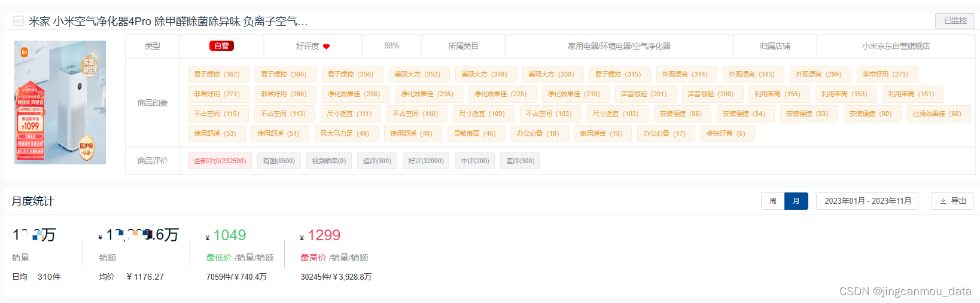Click the 尺寸适宜 (109) tag
Viewport: 980px width, 303px height.
pyautogui.click(x=483, y=114)
